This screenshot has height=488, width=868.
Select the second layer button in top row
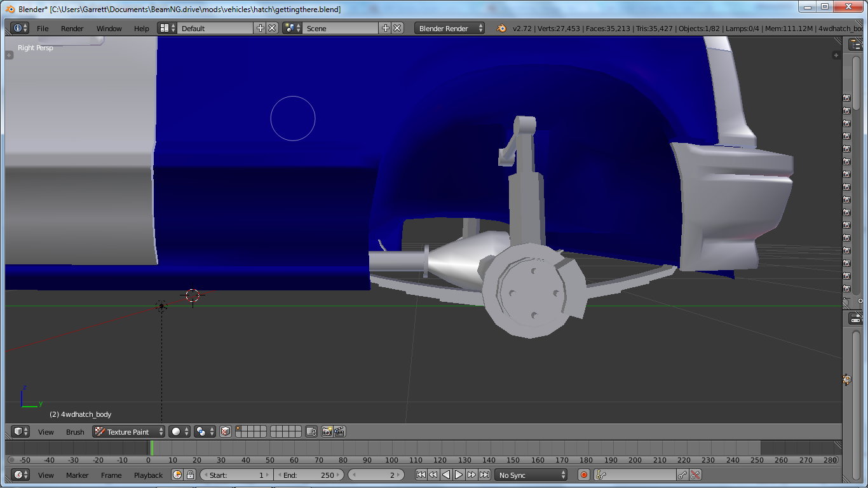click(245, 429)
